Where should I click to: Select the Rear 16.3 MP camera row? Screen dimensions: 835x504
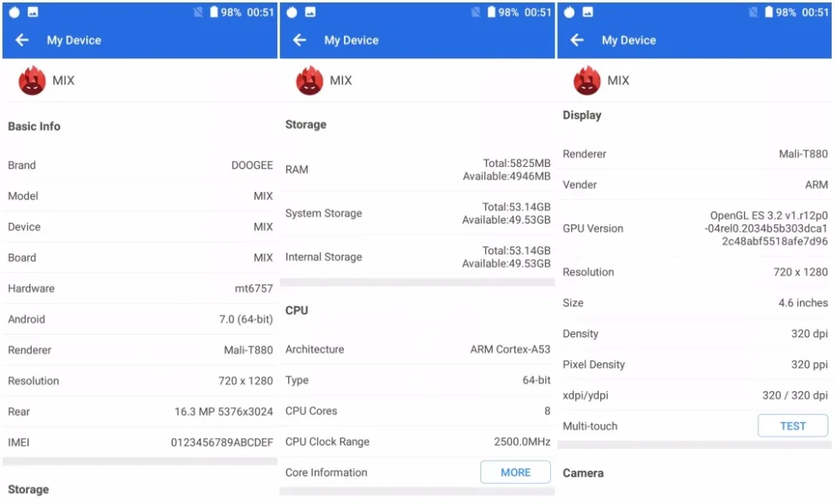(140, 412)
